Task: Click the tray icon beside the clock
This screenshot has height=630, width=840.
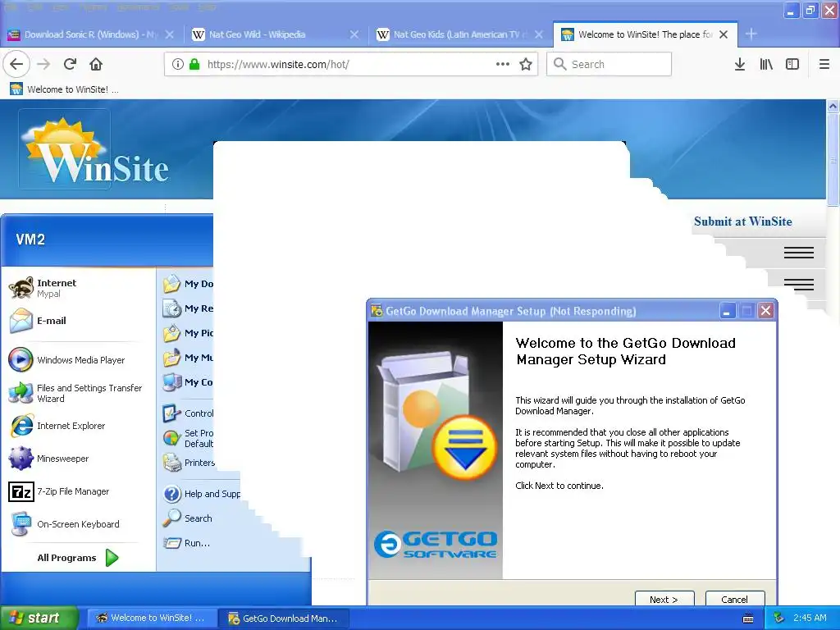Action: pyautogui.click(x=779, y=619)
